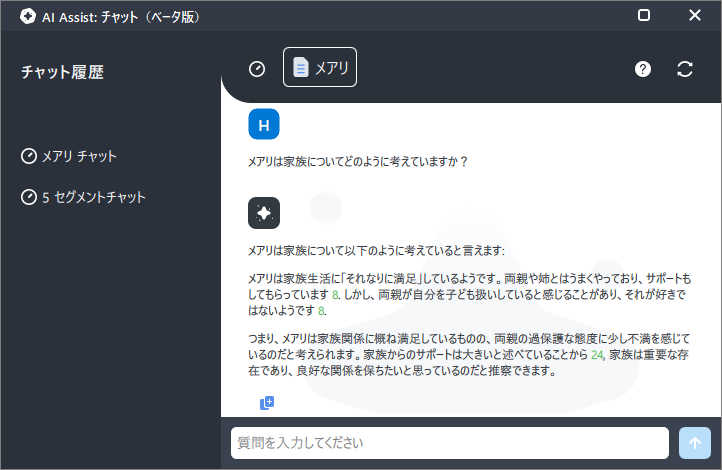Click the send arrow button
Screen dimensions: 722x470
tap(695, 443)
